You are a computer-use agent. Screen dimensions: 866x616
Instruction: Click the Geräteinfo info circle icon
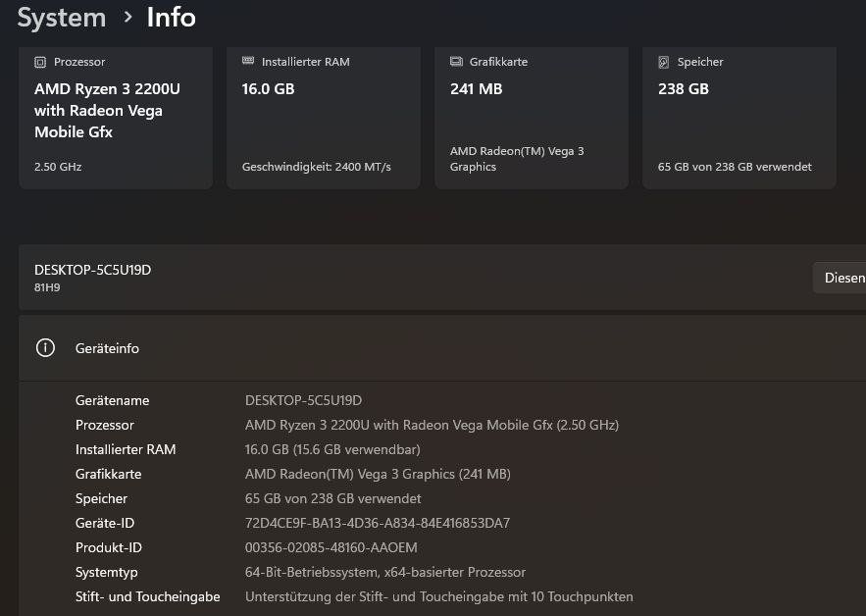[x=45, y=347]
